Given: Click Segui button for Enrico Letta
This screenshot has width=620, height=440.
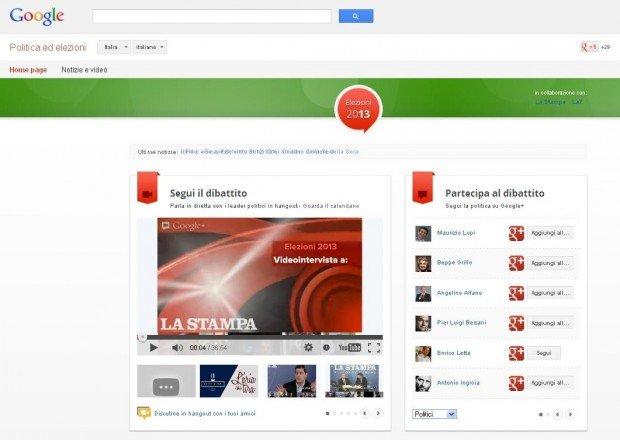Looking at the screenshot, I should (x=544, y=353).
